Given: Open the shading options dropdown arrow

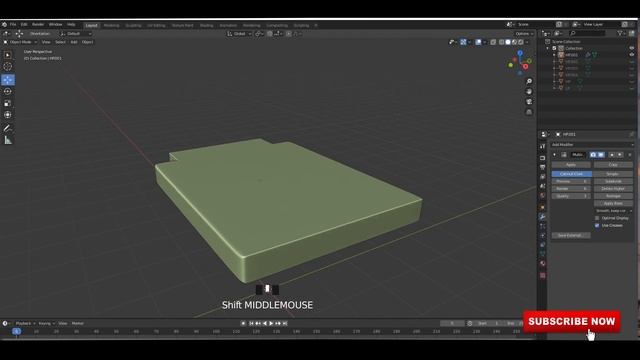Looking at the screenshot, I should (x=527, y=42).
